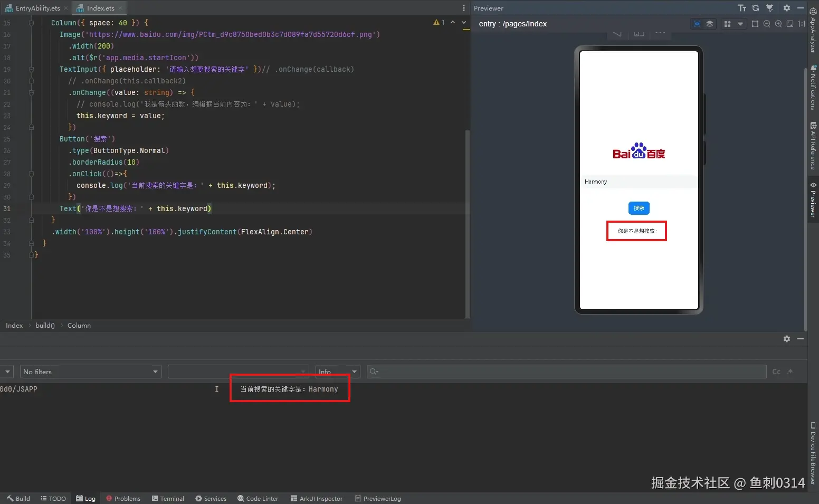Open the TODO tool window
Image resolution: width=819 pixels, height=504 pixels.
pyautogui.click(x=53, y=499)
